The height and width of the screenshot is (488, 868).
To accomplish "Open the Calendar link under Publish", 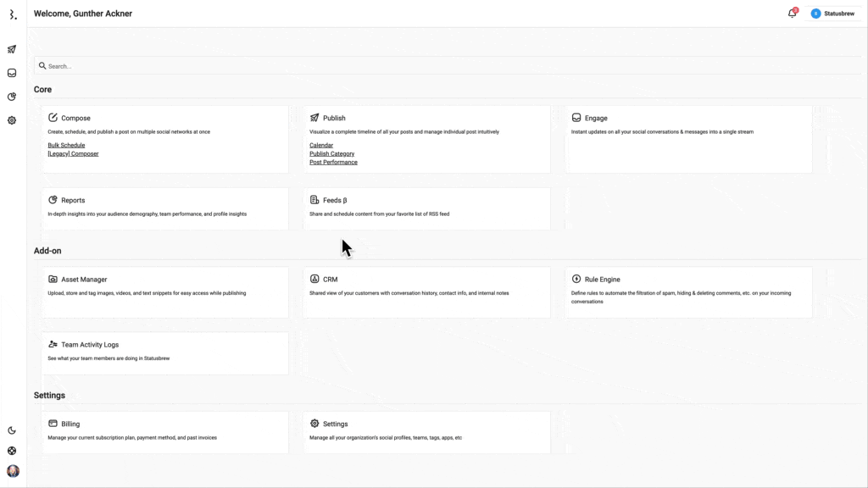I will point(321,145).
